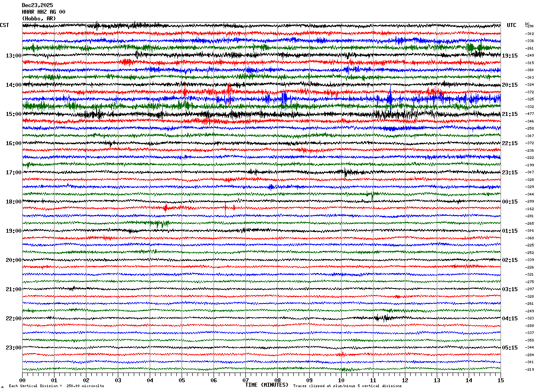Click minute tick label 08
Screen dimensions: 536x392
click(x=277, y=380)
